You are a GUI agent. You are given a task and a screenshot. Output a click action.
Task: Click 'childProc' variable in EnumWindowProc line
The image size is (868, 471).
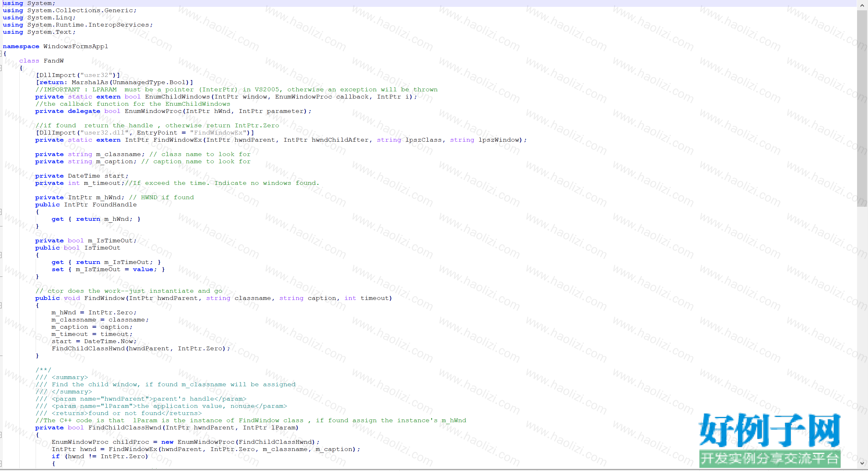(x=131, y=442)
